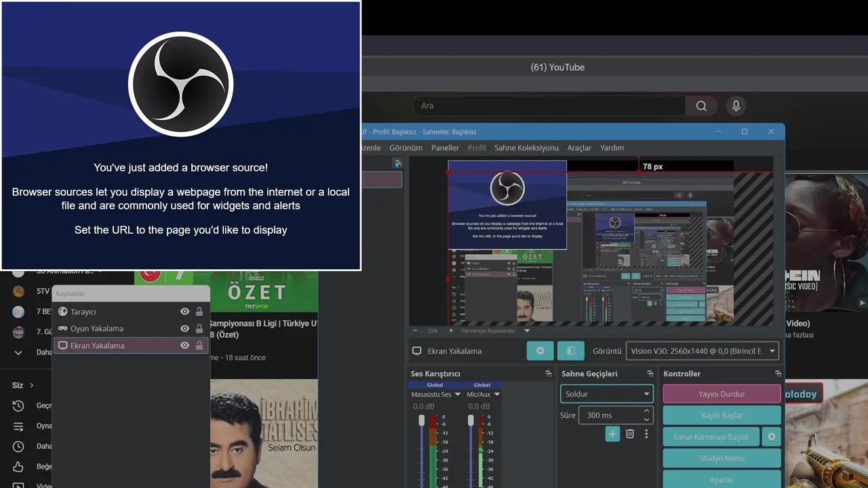
Task: Enable Stüdyo Modu
Action: click(x=722, y=458)
